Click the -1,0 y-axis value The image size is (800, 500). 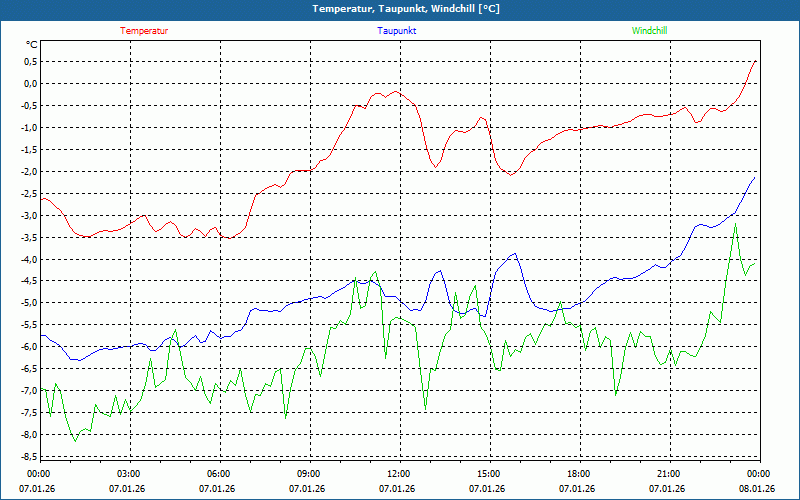(x=30, y=128)
